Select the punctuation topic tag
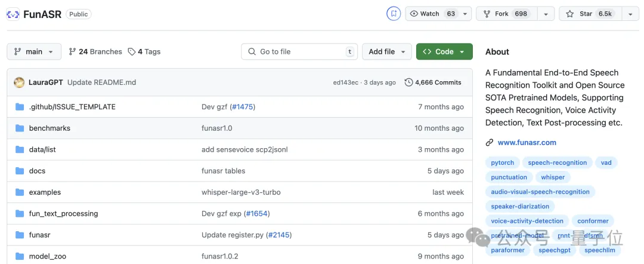The image size is (644, 264). click(509, 177)
